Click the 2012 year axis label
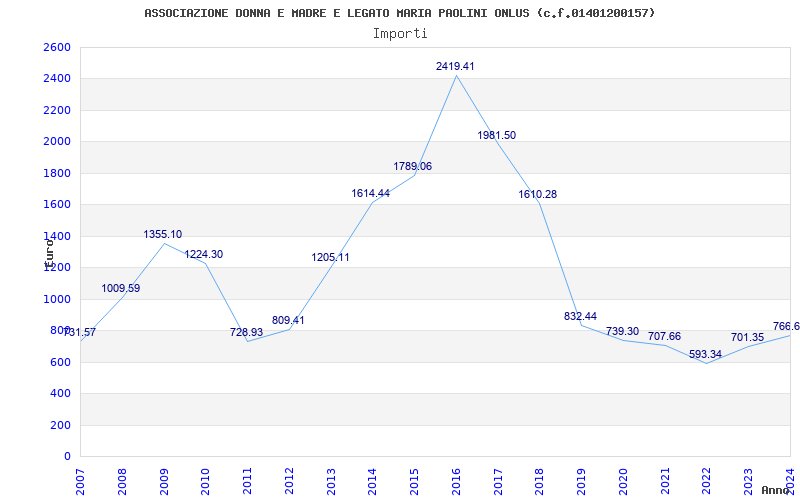This screenshot has width=800, height=500. [289, 482]
